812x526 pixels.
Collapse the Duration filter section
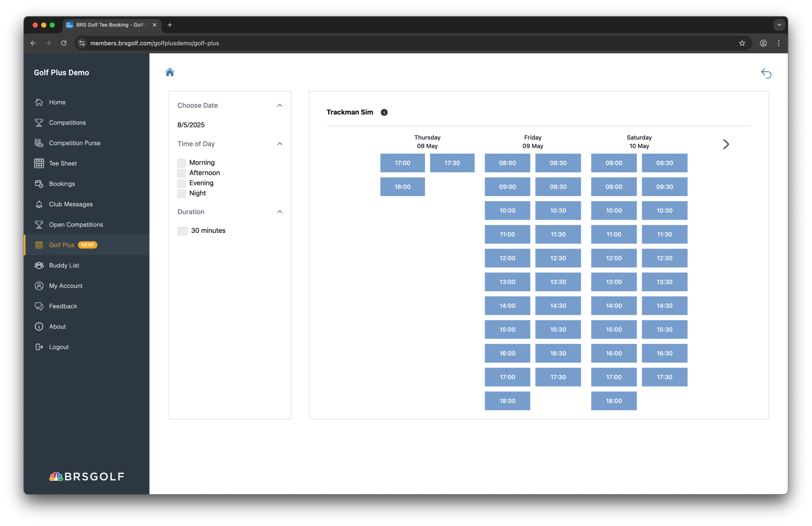(279, 212)
